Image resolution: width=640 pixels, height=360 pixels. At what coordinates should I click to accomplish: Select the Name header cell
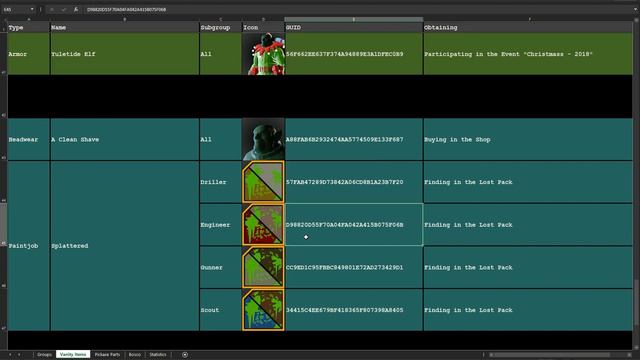tap(124, 27)
